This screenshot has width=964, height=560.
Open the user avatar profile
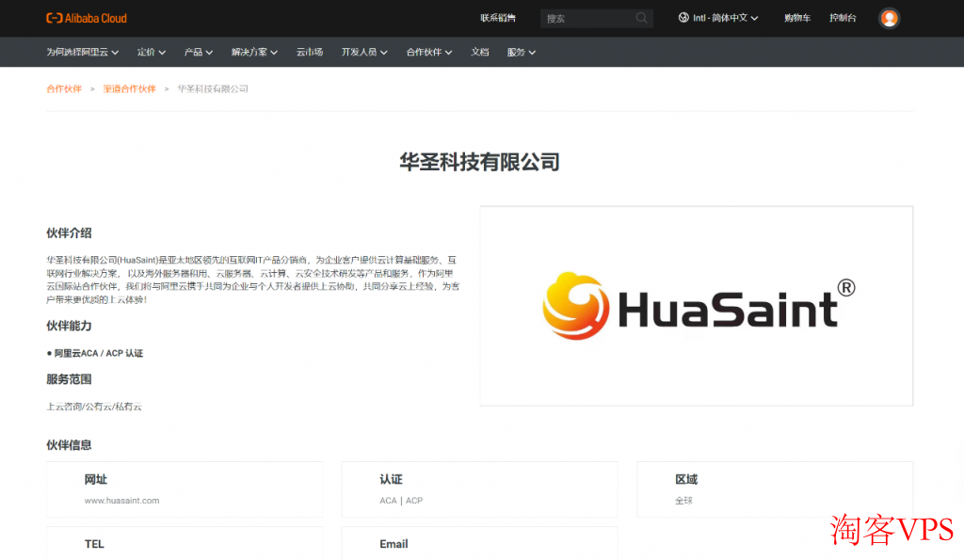point(889,19)
